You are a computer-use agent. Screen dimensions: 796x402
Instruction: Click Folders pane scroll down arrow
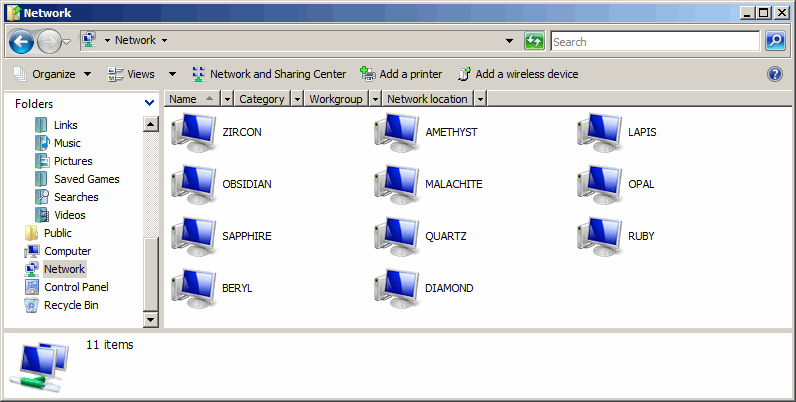click(151, 319)
